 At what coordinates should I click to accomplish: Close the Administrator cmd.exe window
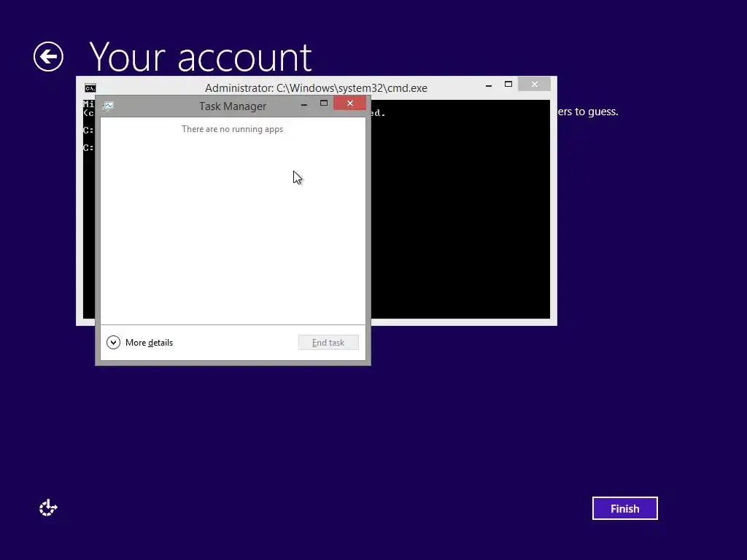tap(534, 85)
